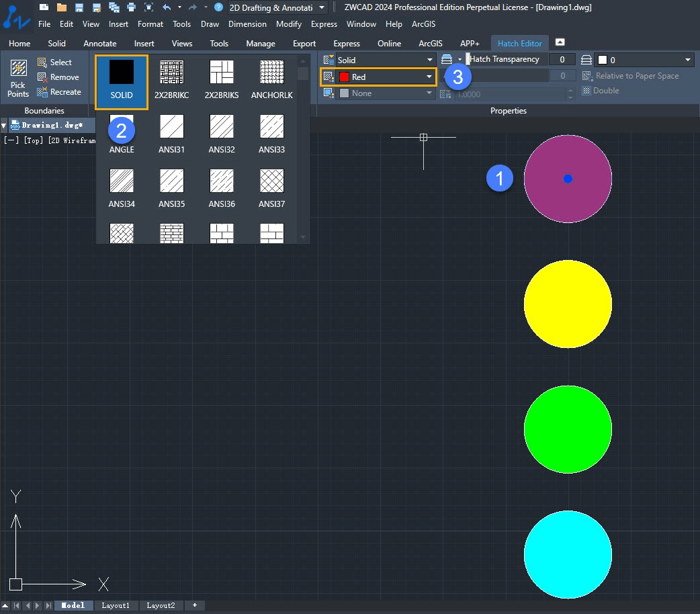
Task: Select the SOLID hatch pattern
Action: pos(122,82)
